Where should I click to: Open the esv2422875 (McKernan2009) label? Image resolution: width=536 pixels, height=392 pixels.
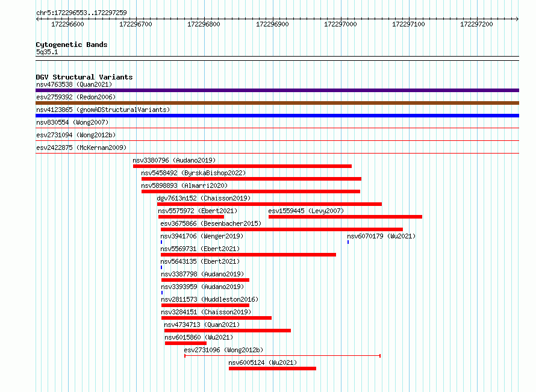tap(81, 148)
